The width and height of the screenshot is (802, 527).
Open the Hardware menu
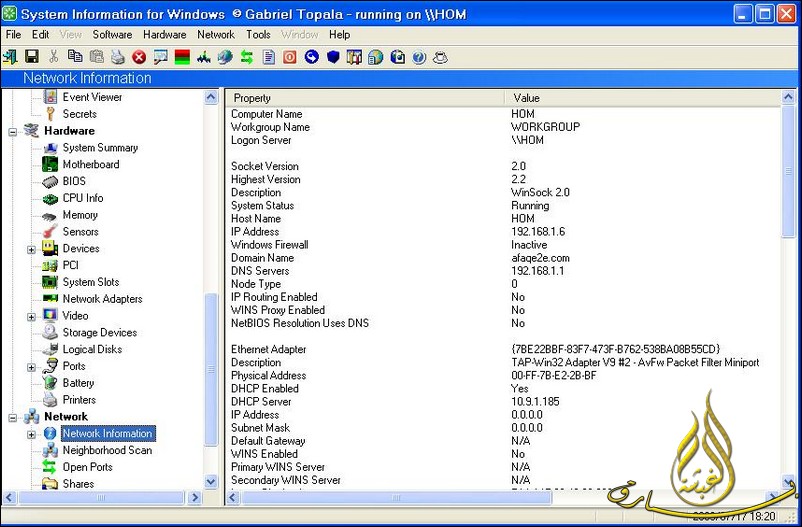click(165, 34)
